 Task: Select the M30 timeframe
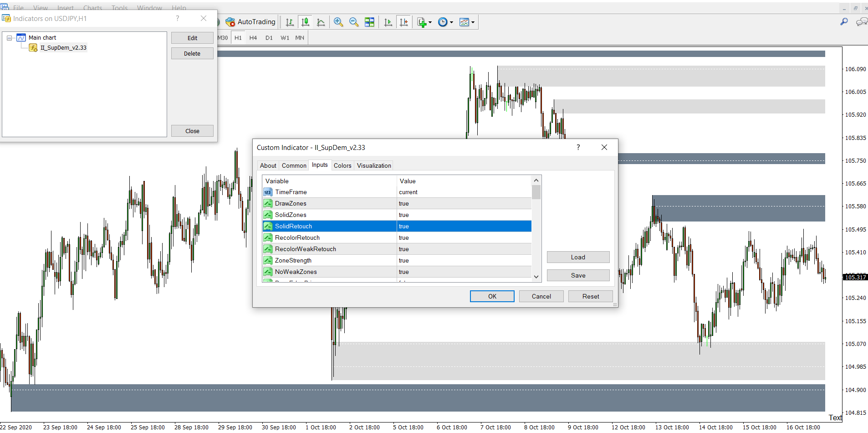[223, 38]
